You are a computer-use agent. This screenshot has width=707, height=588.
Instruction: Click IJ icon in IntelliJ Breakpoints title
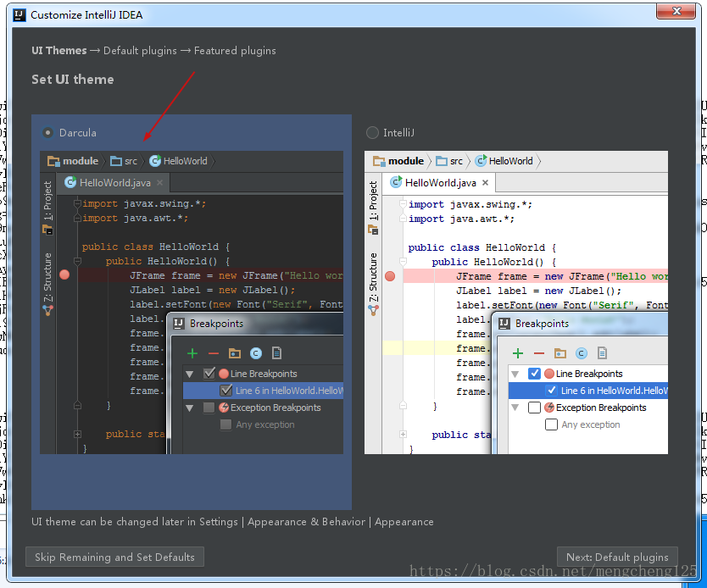pyautogui.click(x=504, y=324)
